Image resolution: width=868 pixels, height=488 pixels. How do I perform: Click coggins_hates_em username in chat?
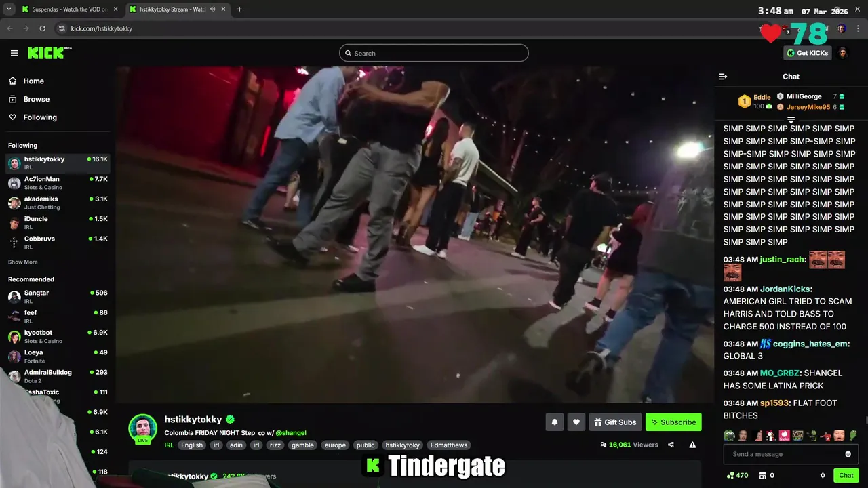[810, 344]
